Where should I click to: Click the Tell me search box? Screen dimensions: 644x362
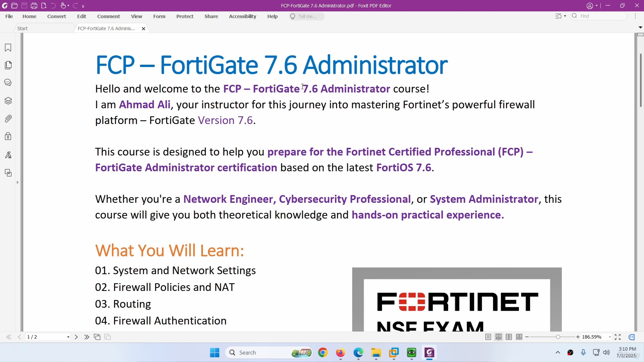pos(307,16)
